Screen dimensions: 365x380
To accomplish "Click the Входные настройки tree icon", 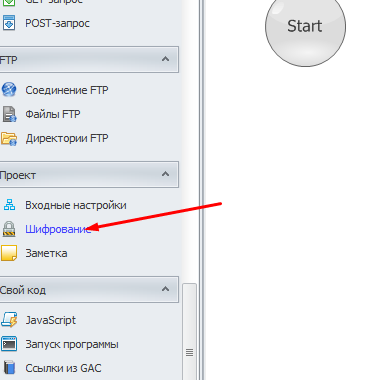I will [x=9, y=205].
